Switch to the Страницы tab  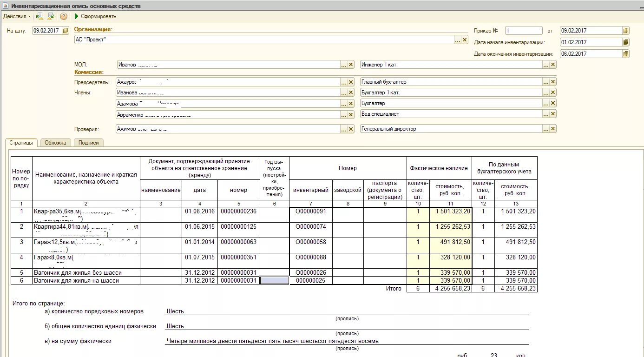click(21, 143)
